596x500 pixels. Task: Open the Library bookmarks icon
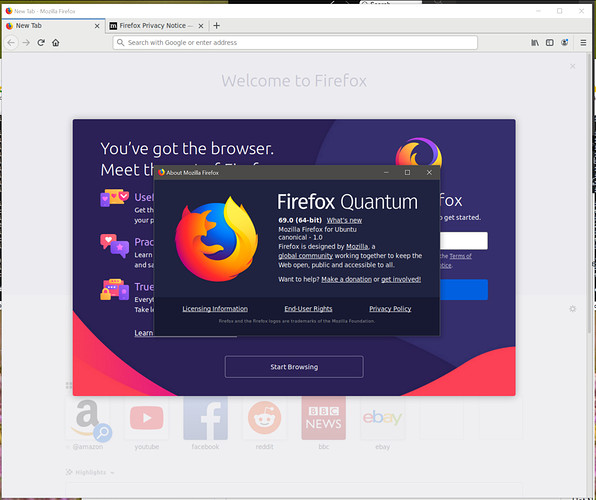[534, 43]
